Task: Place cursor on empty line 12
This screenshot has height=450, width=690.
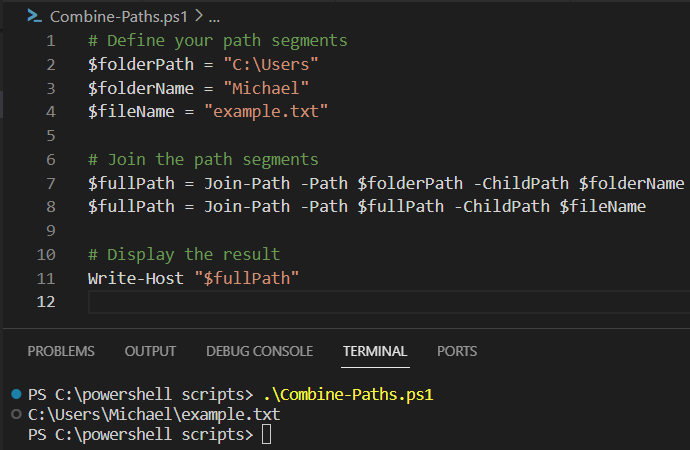Action: [389, 302]
